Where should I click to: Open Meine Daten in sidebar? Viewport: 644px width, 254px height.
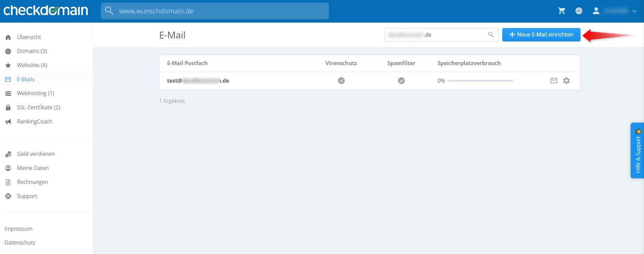pyautogui.click(x=33, y=168)
